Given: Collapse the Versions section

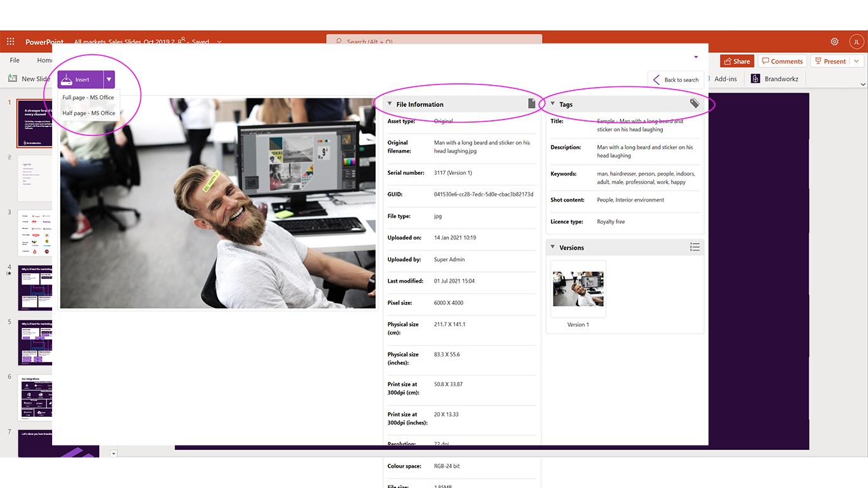Looking at the screenshot, I should (553, 247).
